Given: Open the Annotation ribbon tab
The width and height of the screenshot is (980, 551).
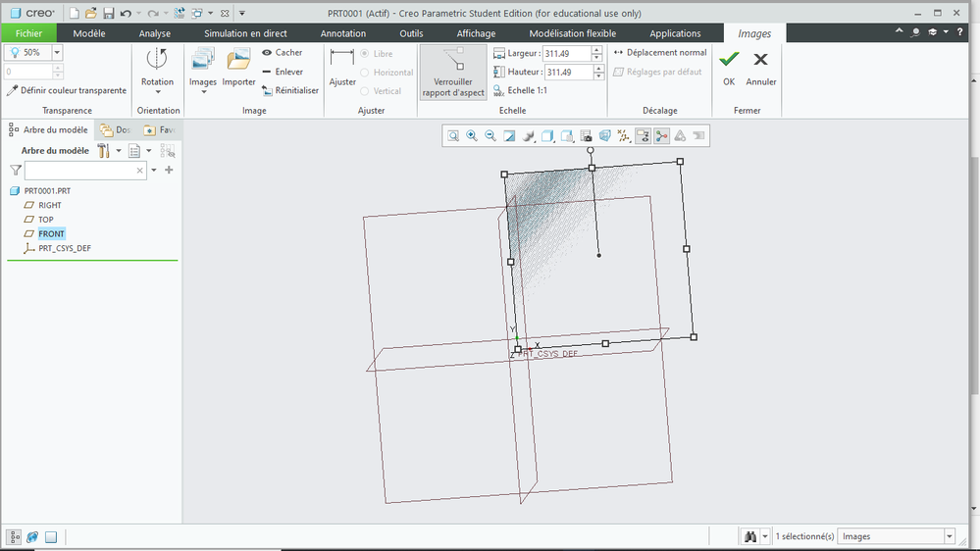Looking at the screenshot, I should 343,33.
